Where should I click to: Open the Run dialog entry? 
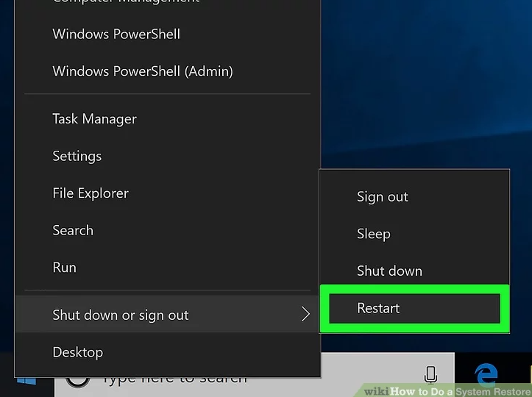click(64, 267)
